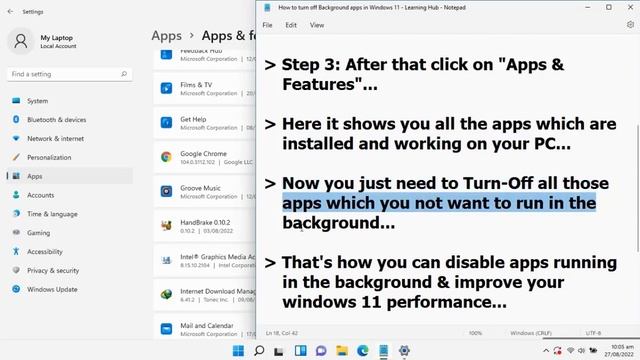Click UTF-8 encoding in Notepad status bar
Image resolution: width=640 pixels, height=360 pixels.
[593, 333]
